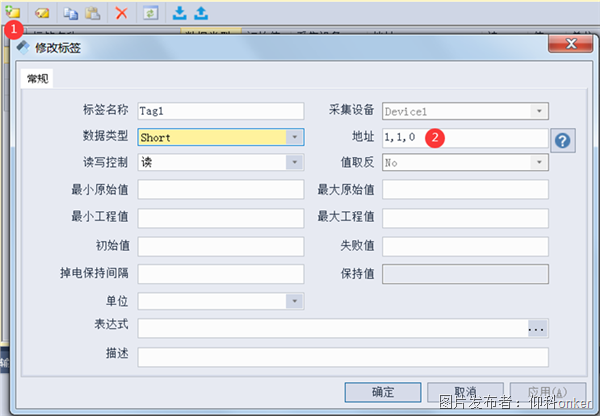Click the new folder icon in toolbar
This screenshot has width=600, height=416.
[x=12, y=13]
